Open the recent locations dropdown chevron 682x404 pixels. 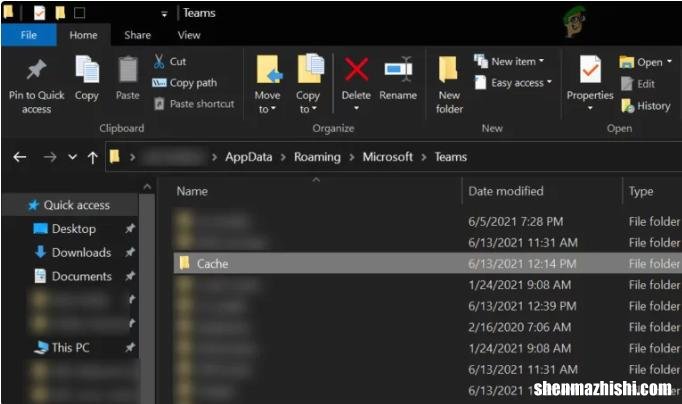point(73,157)
